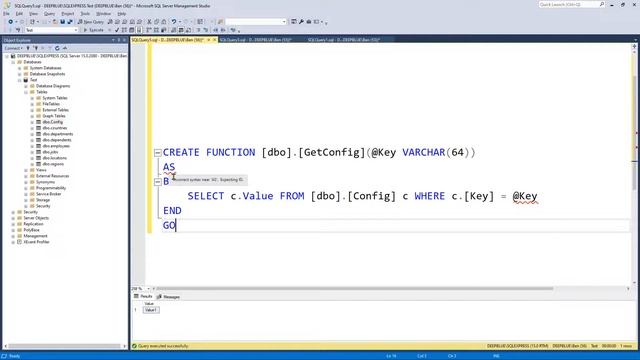Select the Management node
Viewport: 640px width, 360px height.
[x=35, y=236]
